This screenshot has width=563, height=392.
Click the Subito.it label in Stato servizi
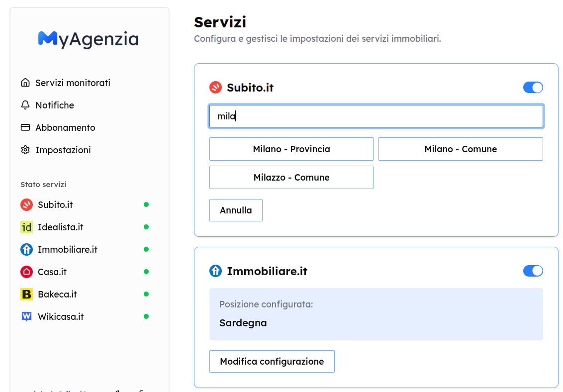pyautogui.click(x=55, y=204)
